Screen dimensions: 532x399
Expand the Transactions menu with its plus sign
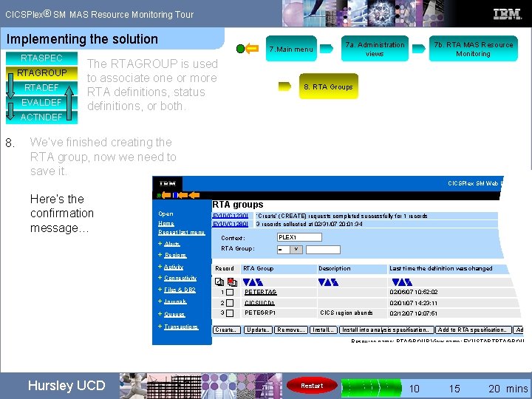(160, 327)
